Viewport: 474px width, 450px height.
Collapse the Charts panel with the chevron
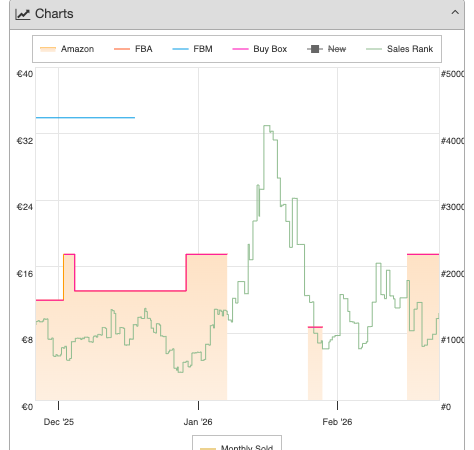455,13
